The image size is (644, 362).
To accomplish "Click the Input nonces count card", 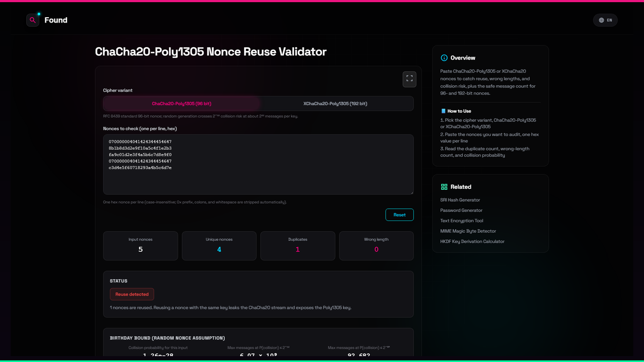I will click(141, 246).
